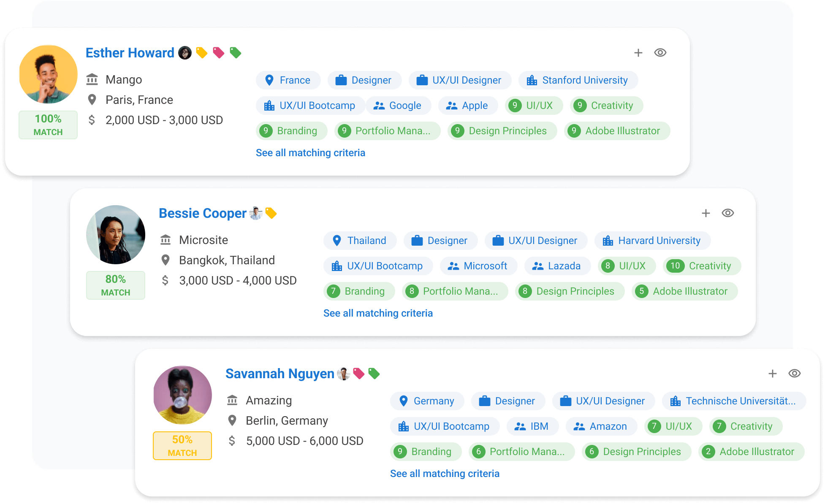This screenshot has height=504, width=825.
Task: Toggle the eye icon on Esther Howard's card
Action: point(660,53)
